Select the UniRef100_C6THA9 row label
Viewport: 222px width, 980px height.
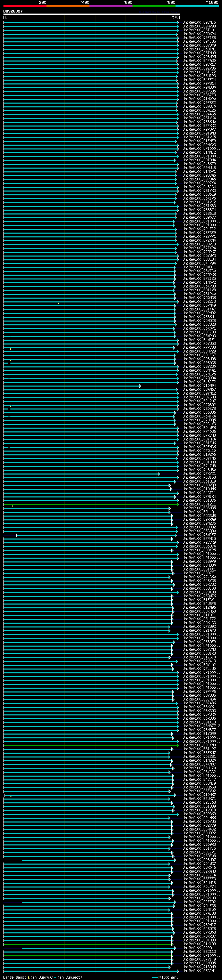199,53
